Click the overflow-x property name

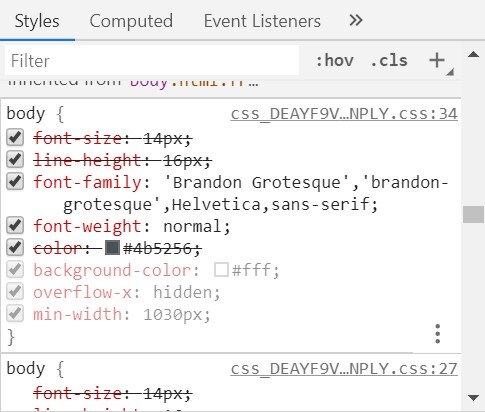tap(82, 292)
